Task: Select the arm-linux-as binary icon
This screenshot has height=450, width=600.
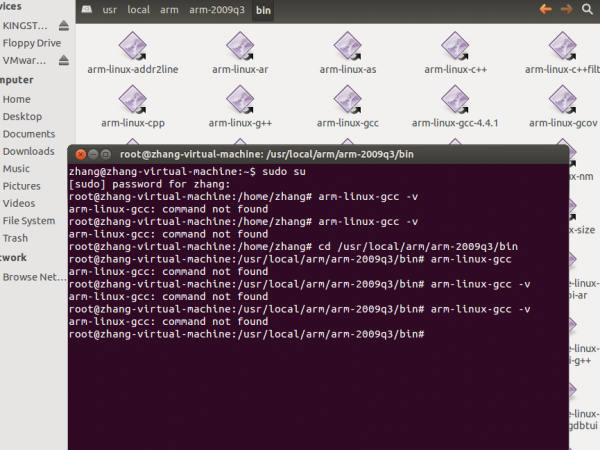Action: point(347,46)
